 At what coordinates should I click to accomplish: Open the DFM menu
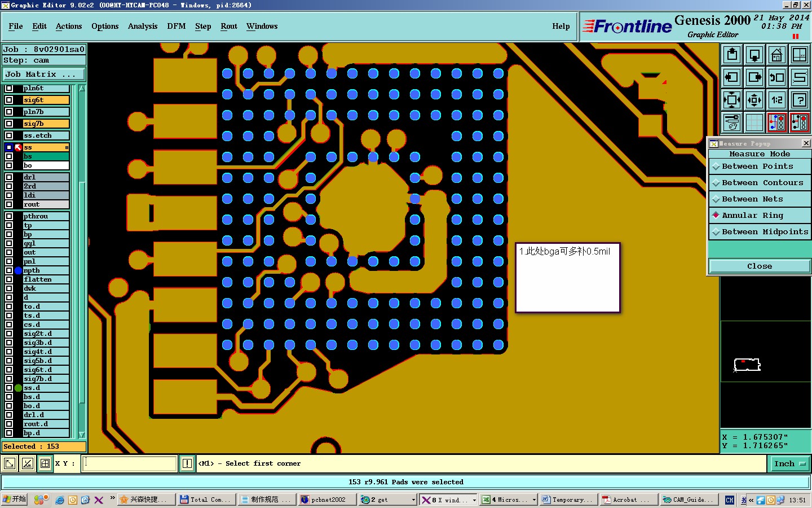click(176, 27)
